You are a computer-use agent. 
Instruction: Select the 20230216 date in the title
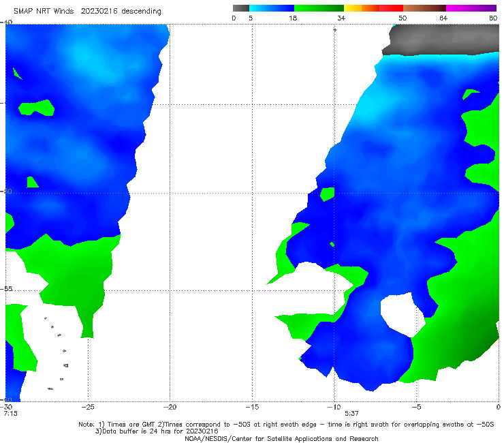click(x=99, y=11)
